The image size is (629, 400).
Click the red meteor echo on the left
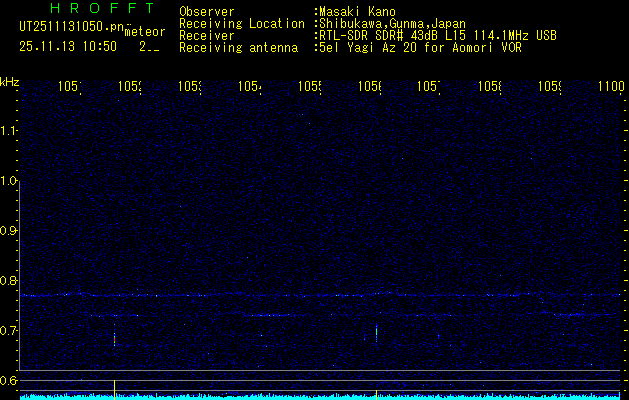pos(115,338)
